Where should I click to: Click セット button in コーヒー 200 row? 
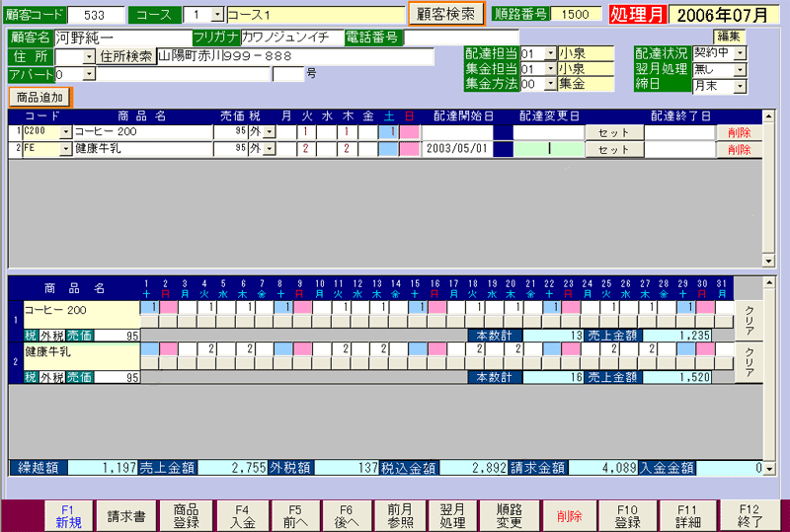tap(614, 132)
